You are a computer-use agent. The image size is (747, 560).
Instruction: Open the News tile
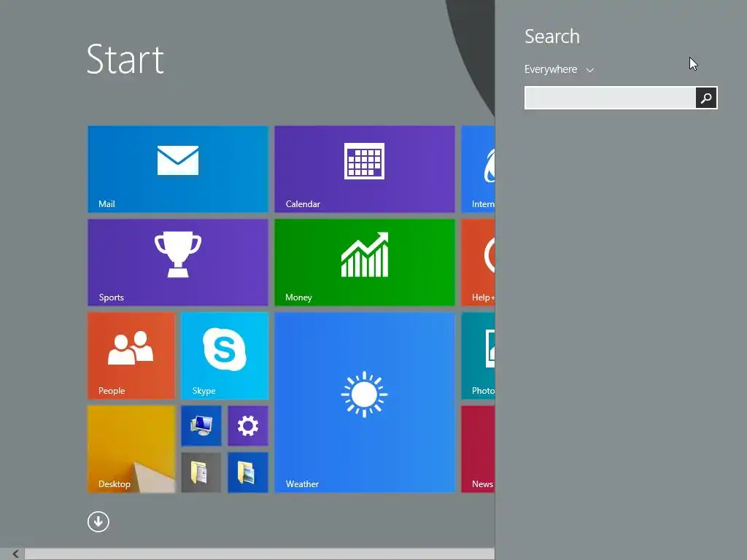coord(478,449)
